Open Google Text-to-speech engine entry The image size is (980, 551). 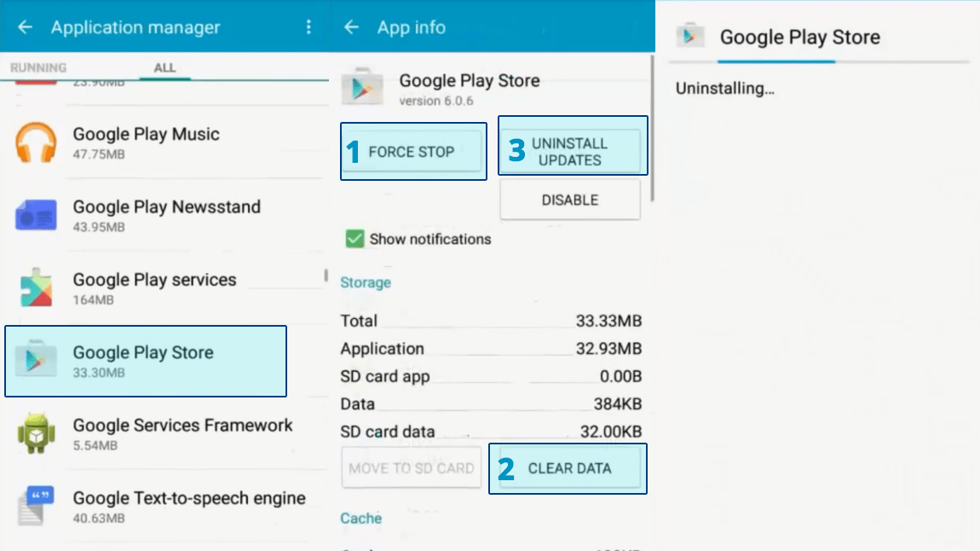(x=164, y=506)
